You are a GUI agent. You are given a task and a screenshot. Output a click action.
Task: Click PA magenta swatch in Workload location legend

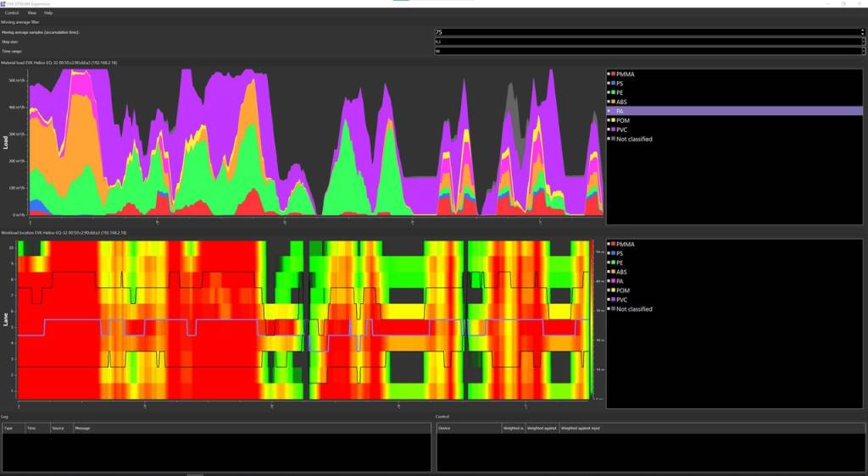pos(614,281)
